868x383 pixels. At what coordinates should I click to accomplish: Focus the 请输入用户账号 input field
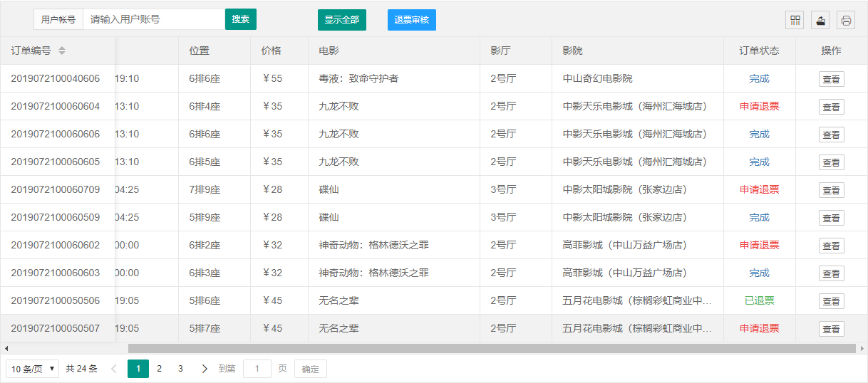(154, 19)
